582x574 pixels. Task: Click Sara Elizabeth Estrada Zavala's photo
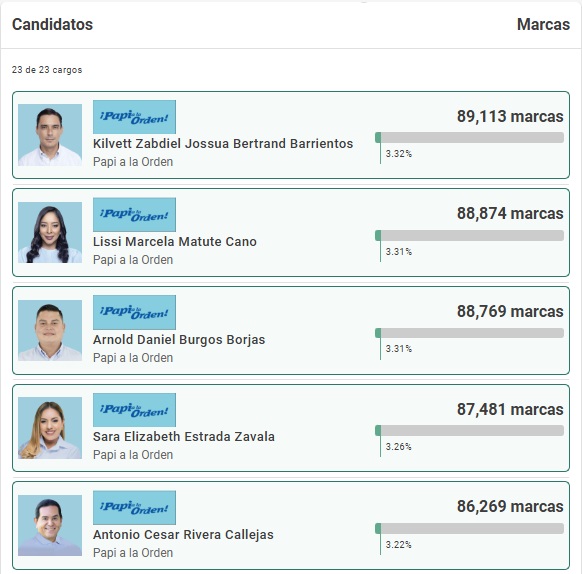click(x=50, y=428)
